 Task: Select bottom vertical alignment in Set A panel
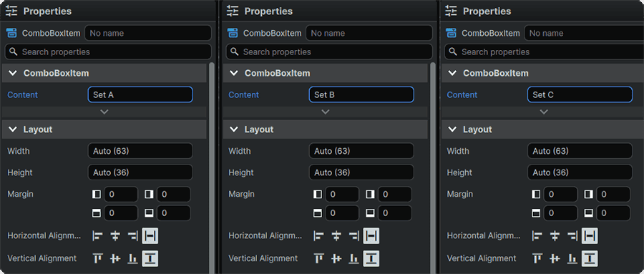coord(132,258)
